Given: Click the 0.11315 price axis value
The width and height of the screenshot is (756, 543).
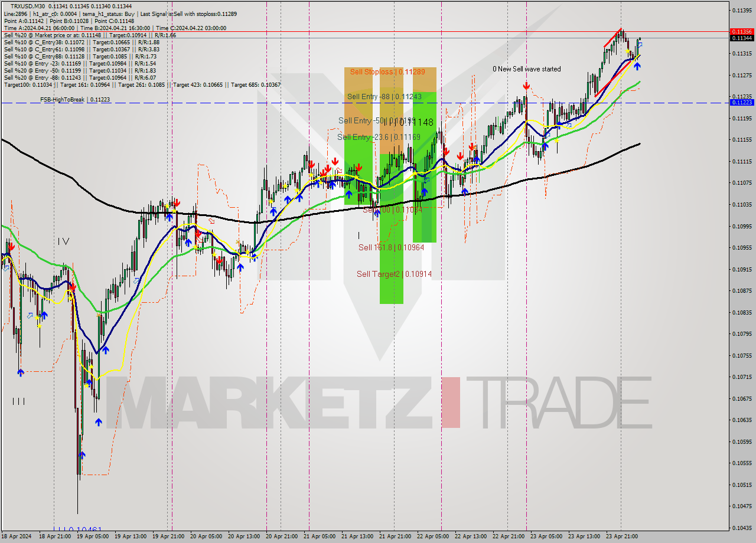Looking at the screenshot, I should point(741,53).
